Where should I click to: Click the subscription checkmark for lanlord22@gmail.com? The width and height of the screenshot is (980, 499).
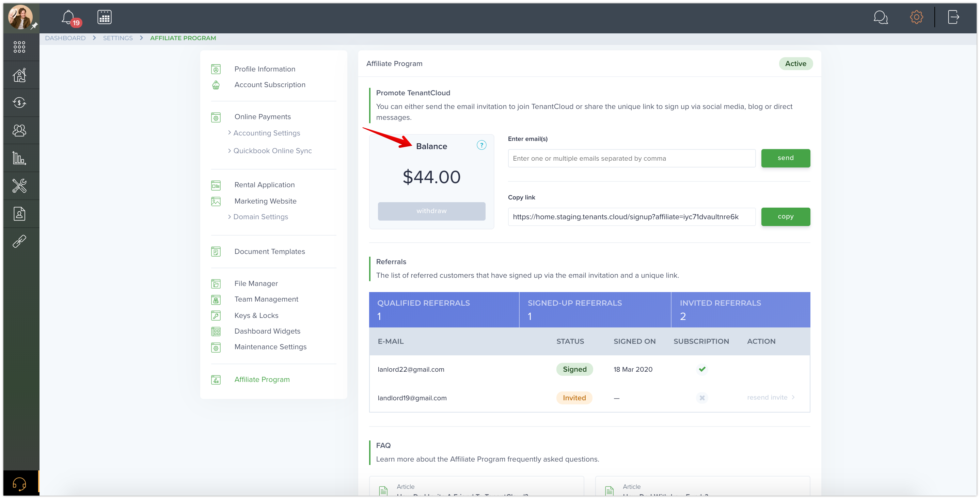point(701,369)
